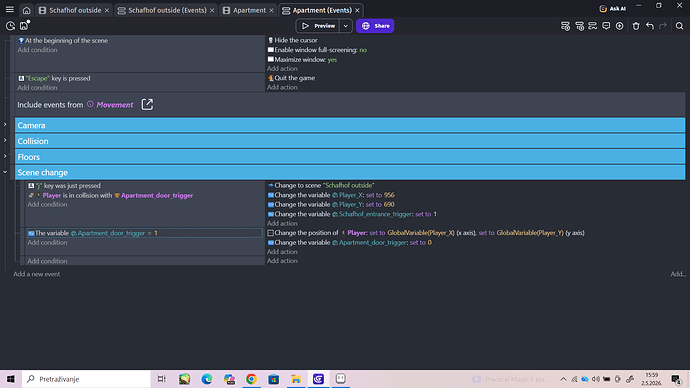Select 'Enable window full-screening: no' action
690x388 pixels.
317,50
